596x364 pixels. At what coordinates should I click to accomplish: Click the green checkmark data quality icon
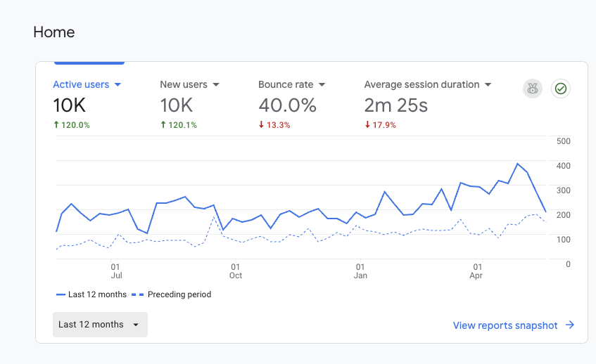(561, 89)
